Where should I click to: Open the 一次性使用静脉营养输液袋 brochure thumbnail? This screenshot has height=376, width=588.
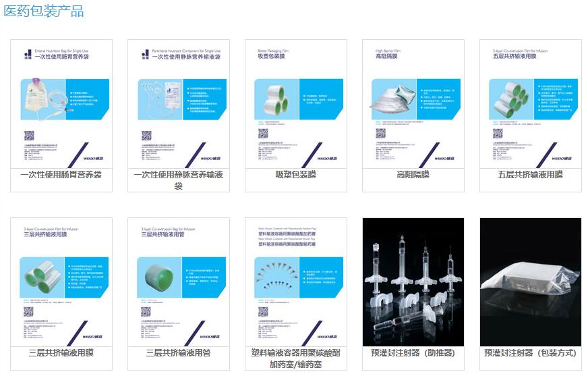tap(179, 104)
